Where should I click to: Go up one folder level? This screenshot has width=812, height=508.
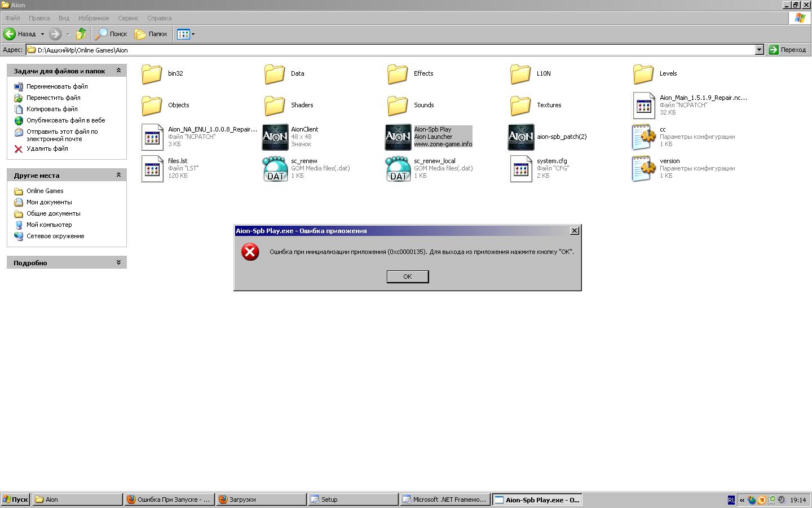(x=81, y=34)
